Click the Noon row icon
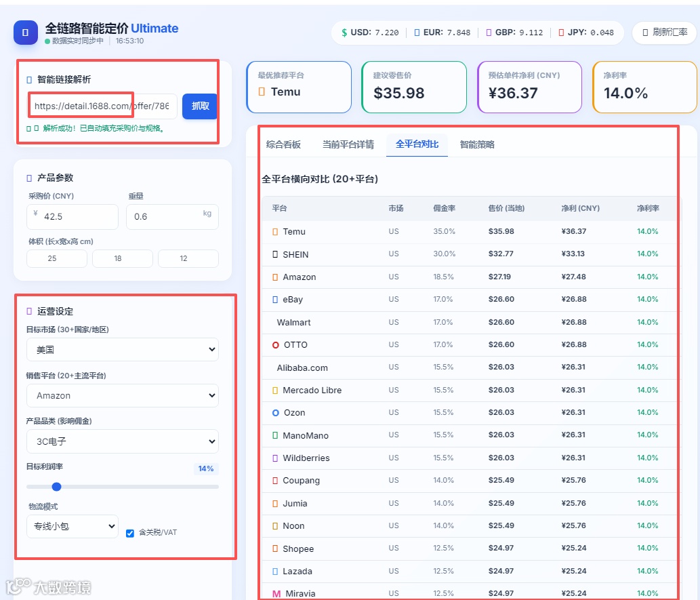700x600 pixels. pos(275,526)
